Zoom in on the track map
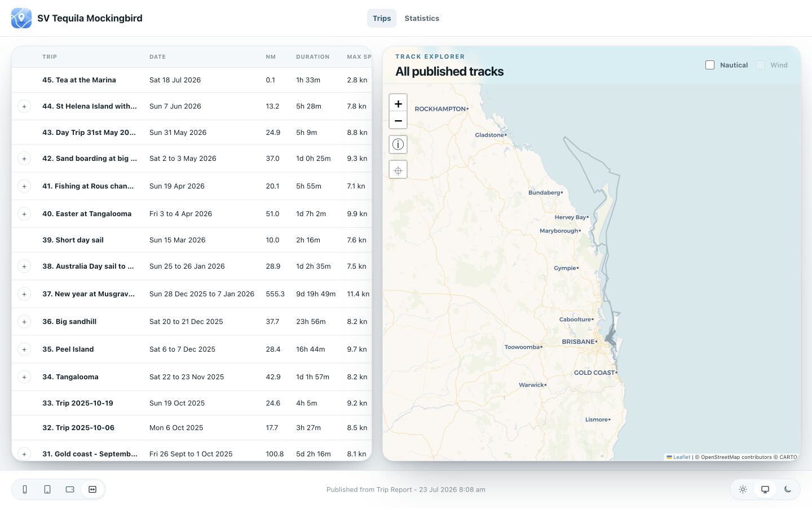Screen dimensions: 812x508 point(398,104)
